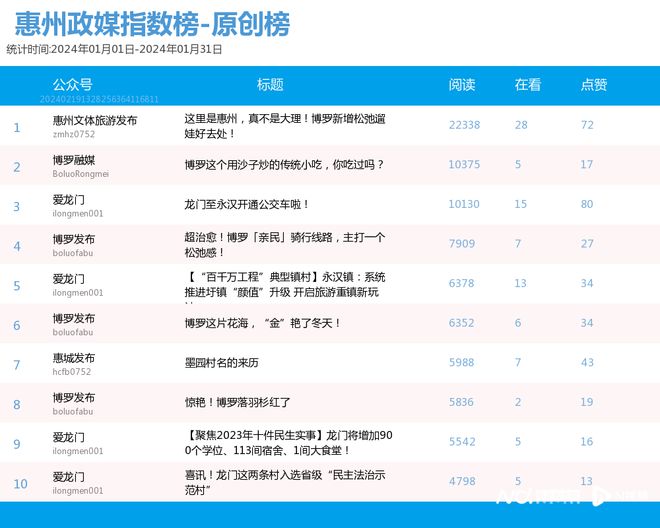Select account name 惠城发布
Screen dimensions: 660x528
(x=74, y=358)
